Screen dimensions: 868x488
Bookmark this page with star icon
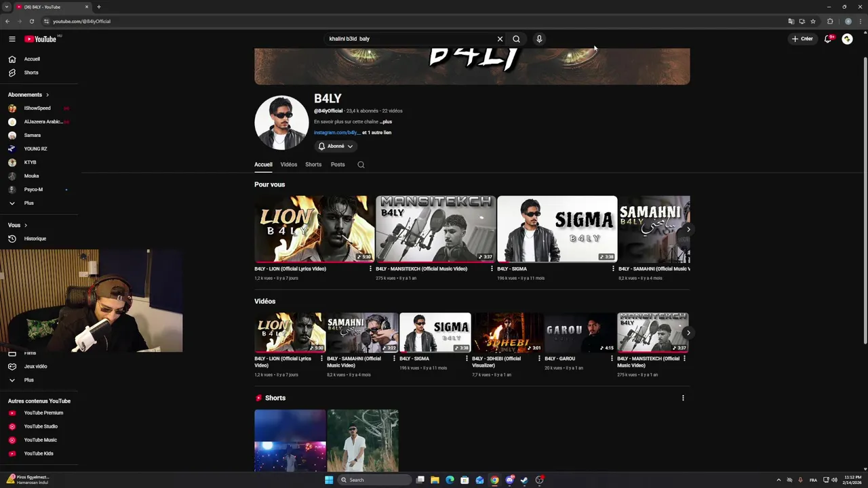tap(813, 21)
